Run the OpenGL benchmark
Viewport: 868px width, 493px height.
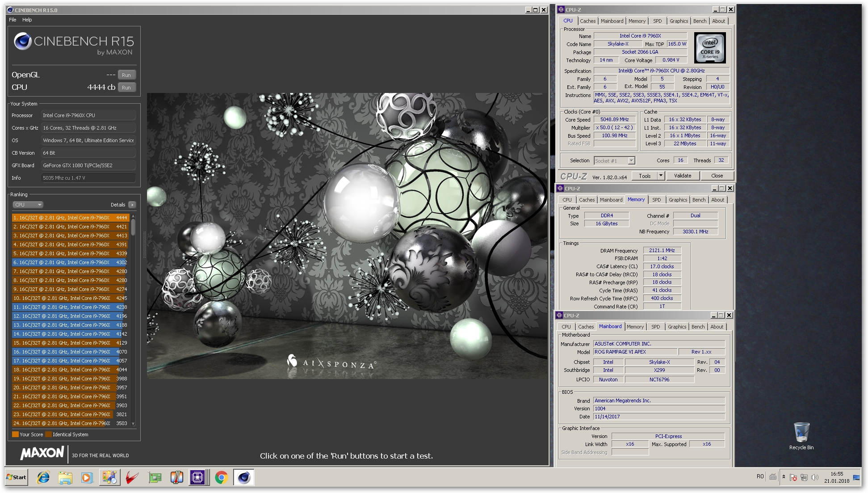(x=126, y=75)
